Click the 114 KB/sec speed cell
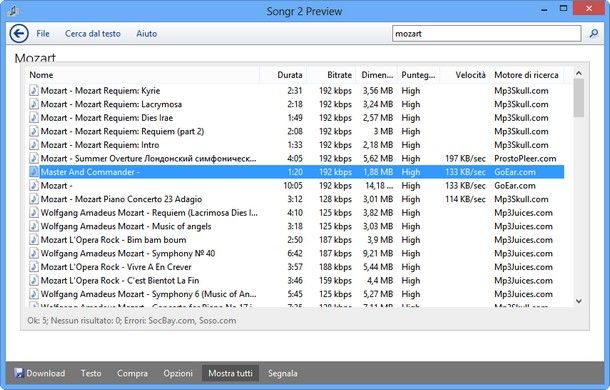This screenshot has width=610, height=390. [465, 199]
